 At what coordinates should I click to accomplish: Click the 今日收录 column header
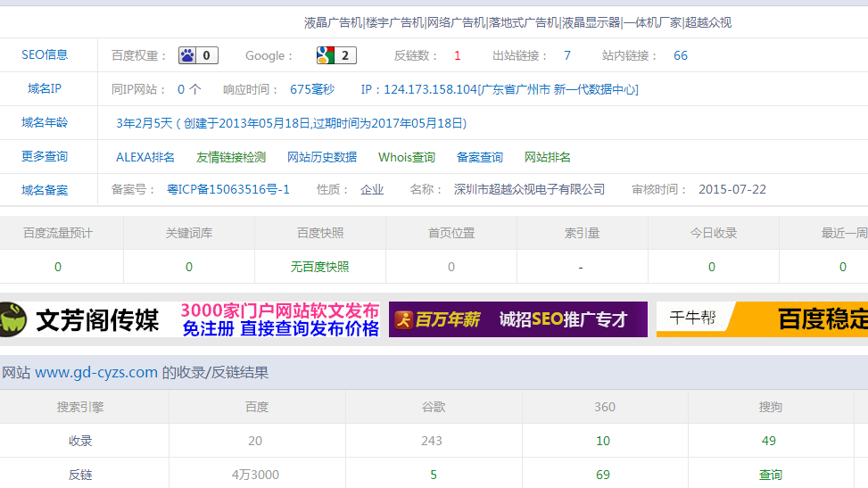pos(713,233)
